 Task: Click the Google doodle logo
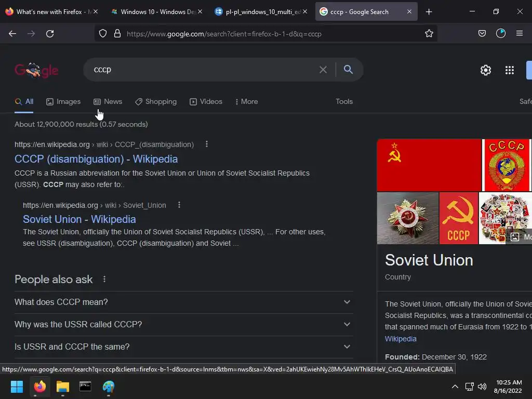point(36,70)
